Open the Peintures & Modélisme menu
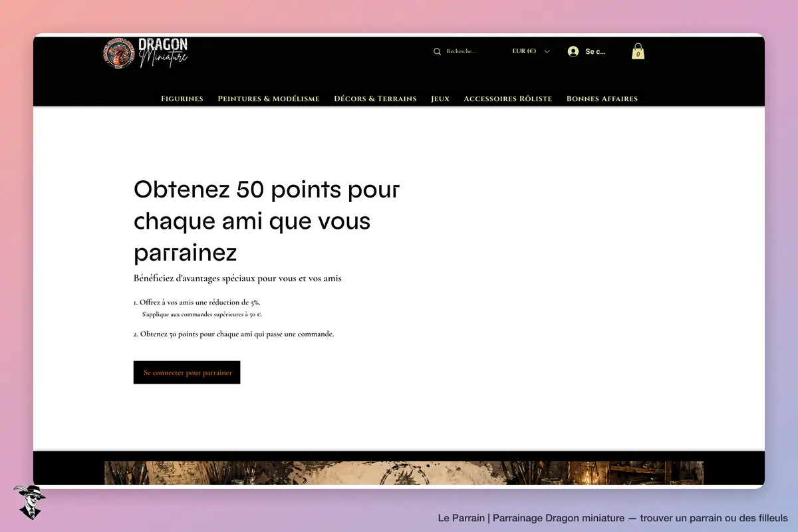 [269, 98]
